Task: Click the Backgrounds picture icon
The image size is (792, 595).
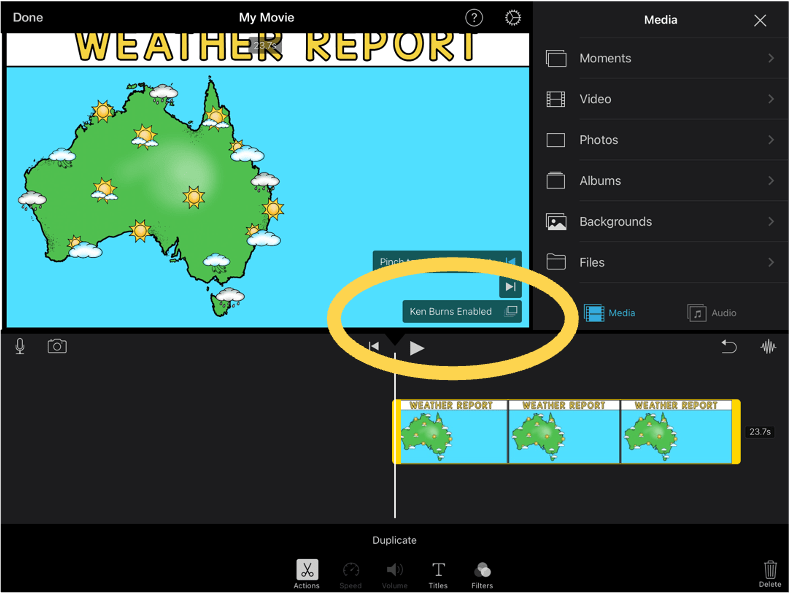Action: [x=556, y=222]
